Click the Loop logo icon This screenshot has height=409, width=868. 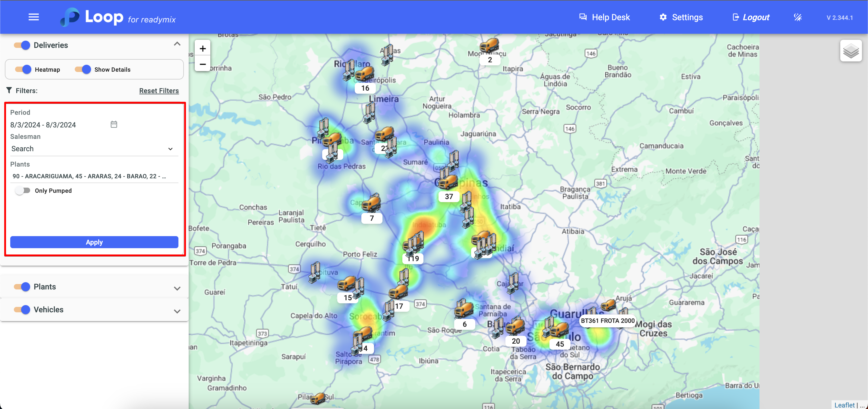tap(71, 17)
